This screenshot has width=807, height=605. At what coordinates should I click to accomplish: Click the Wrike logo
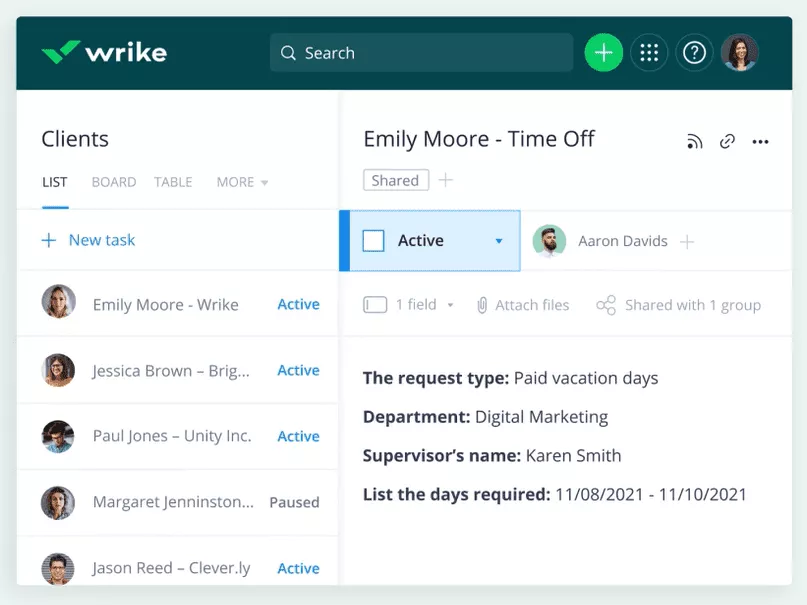pos(104,52)
